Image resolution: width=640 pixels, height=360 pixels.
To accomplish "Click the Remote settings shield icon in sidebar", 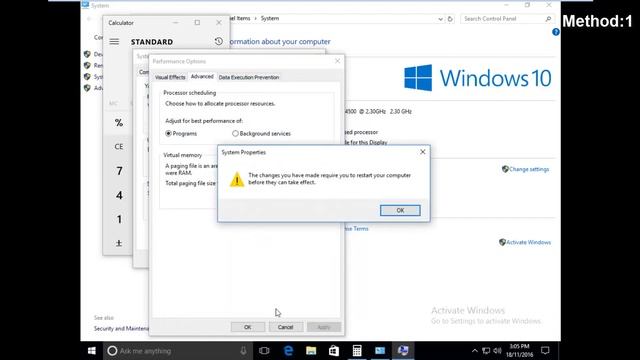I will click(x=87, y=65).
